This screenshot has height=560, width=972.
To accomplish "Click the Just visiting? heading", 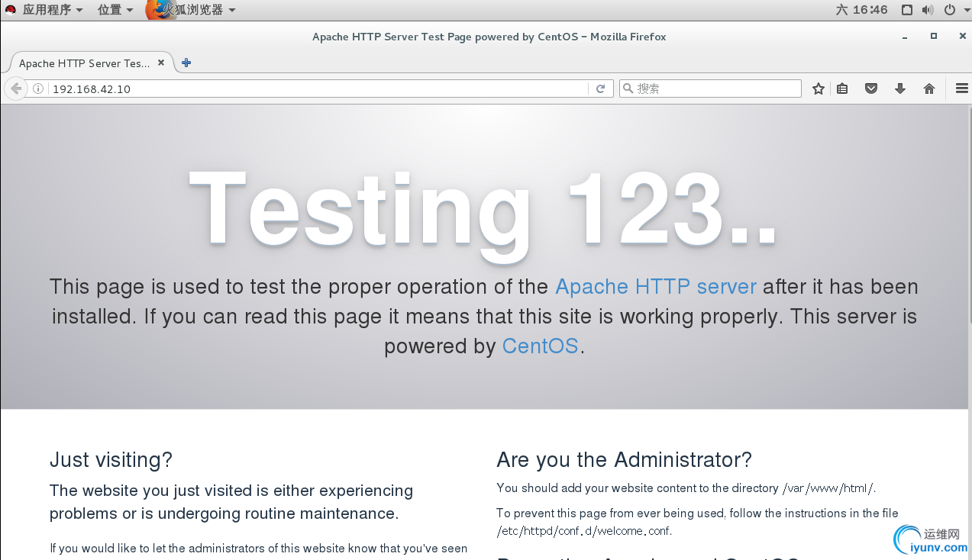I will click(x=111, y=460).
